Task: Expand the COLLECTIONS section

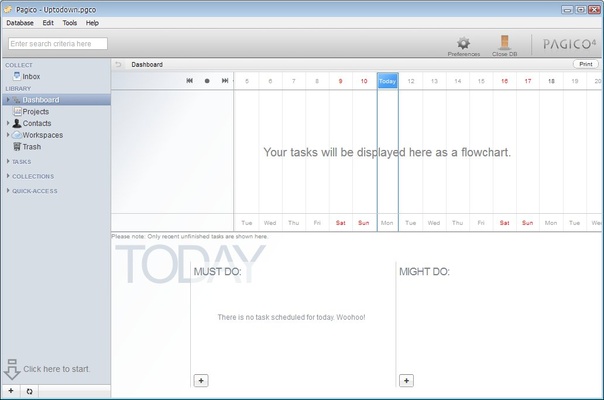Action: click(x=8, y=176)
